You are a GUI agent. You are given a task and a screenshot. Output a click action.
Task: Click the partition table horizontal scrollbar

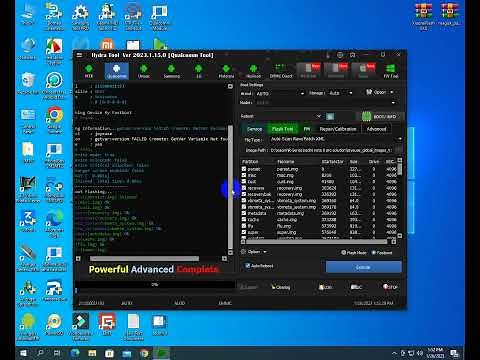[316, 241]
